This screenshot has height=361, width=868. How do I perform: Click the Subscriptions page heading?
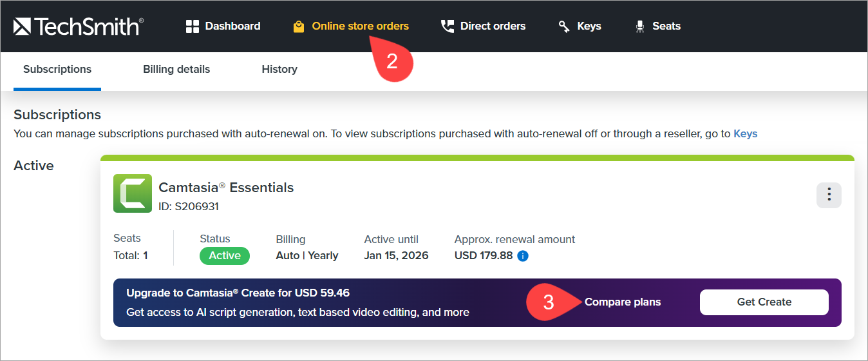57,115
